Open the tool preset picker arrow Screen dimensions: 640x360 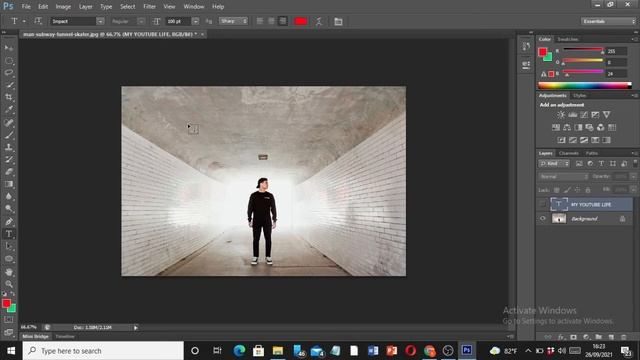(24, 21)
